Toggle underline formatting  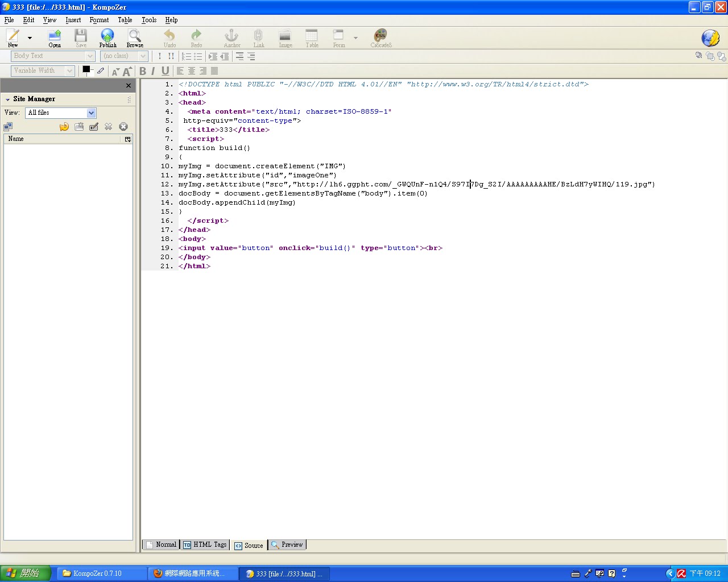pyautogui.click(x=165, y=71)
